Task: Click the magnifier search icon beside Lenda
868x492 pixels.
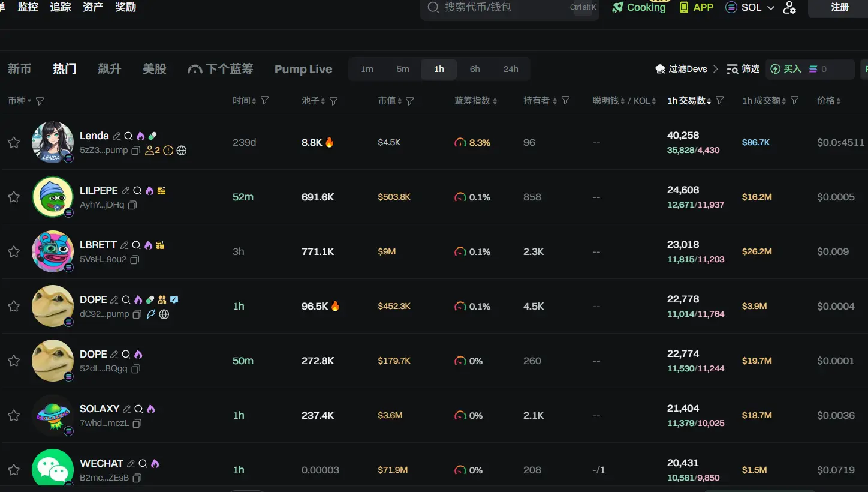Action: [128, 136]
